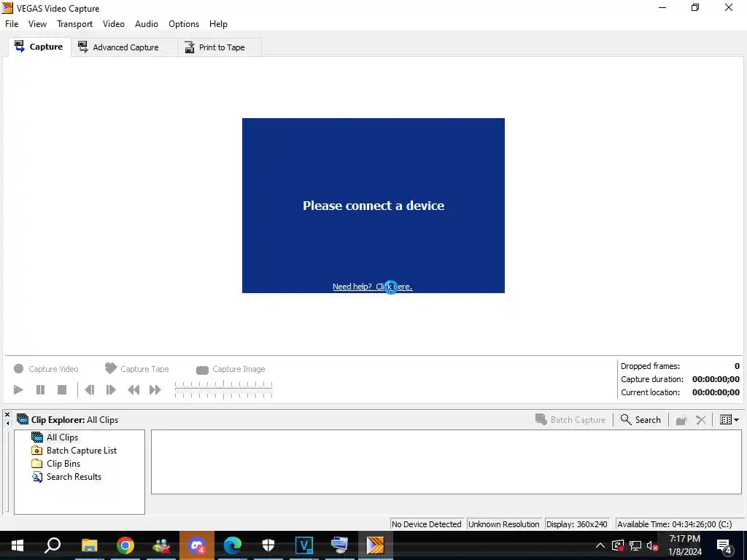
Task: Open the VEGAS Pro 'V' taskbar icon
Action: pyautogui.click(x=304, y=545)
